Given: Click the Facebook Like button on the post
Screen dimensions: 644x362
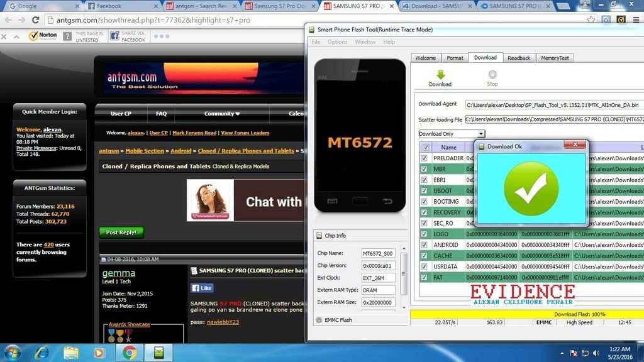Looking at the screenshot, I should (202, 288).
